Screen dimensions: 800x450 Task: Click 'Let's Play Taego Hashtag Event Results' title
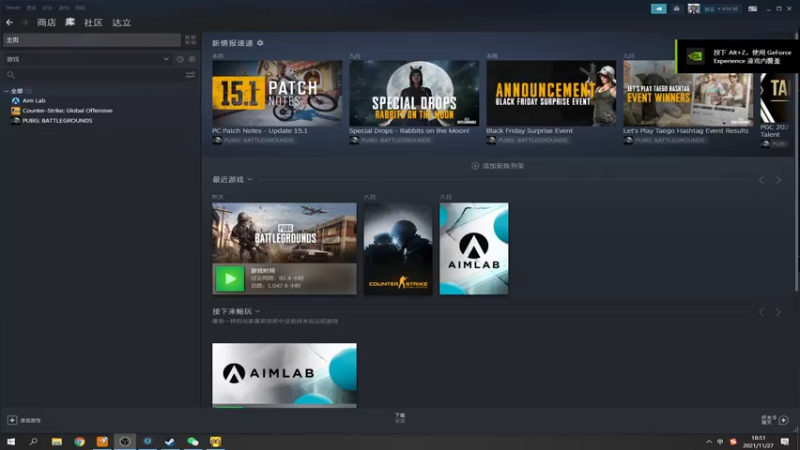tap(686, 131)
